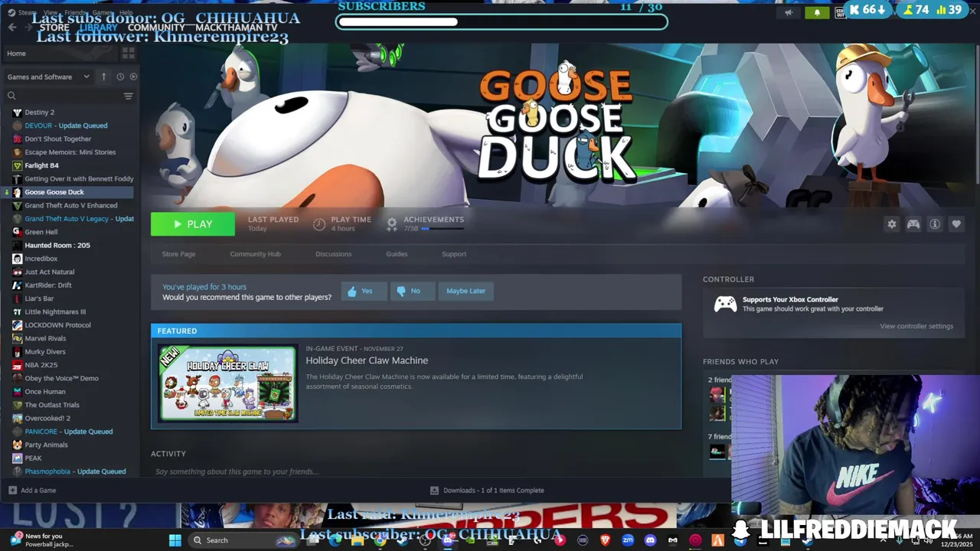Open Brave browser from taskbar
Image resolution: width=980 pixels, height=551 pixels.
(x=606, y=540)
